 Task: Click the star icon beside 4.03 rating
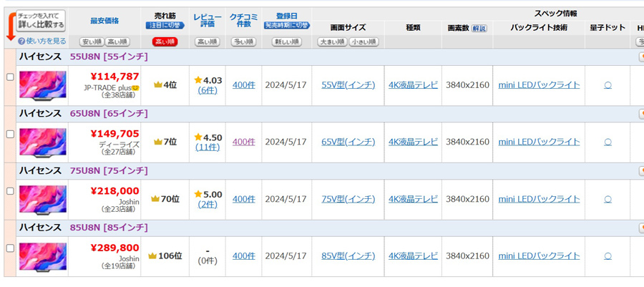[198, 80]
